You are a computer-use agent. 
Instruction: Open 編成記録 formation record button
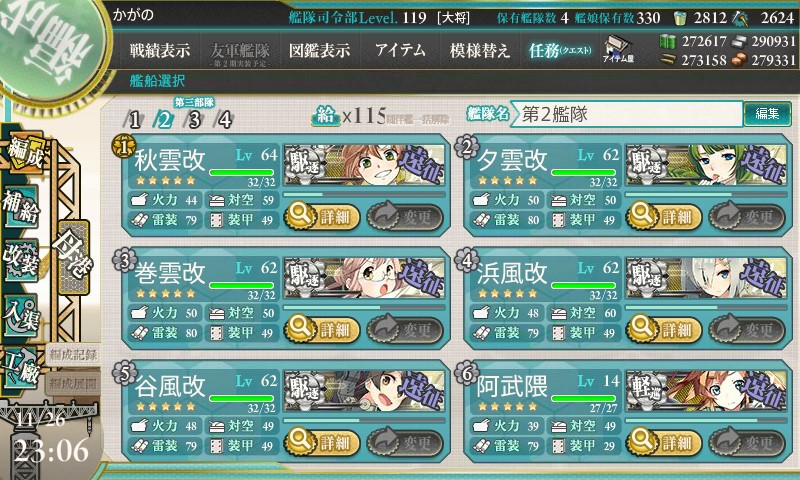pyautogui.click(x=73, y=355)
